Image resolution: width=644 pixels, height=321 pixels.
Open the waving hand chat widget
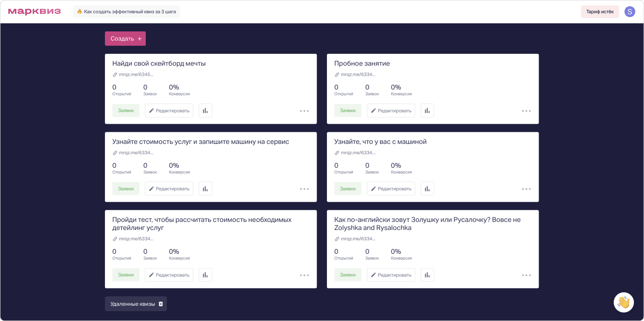pos(623,302)
